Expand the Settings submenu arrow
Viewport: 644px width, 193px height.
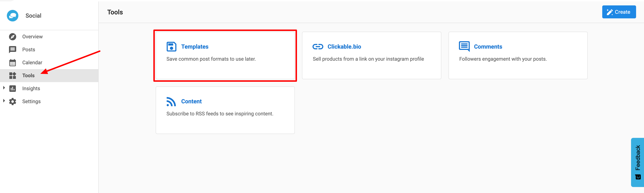(4, 101)
